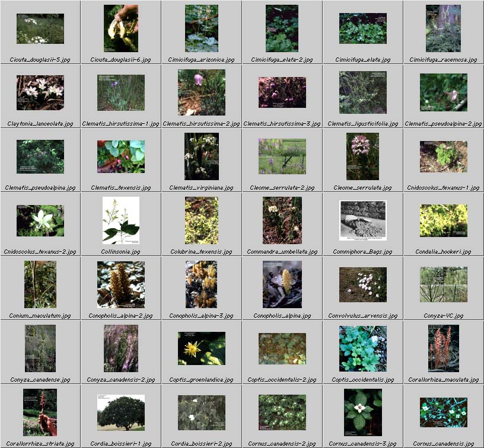
Task: Open Convolvulus_arvensis.jpg thumbnail
Action: tap(362, 284)
